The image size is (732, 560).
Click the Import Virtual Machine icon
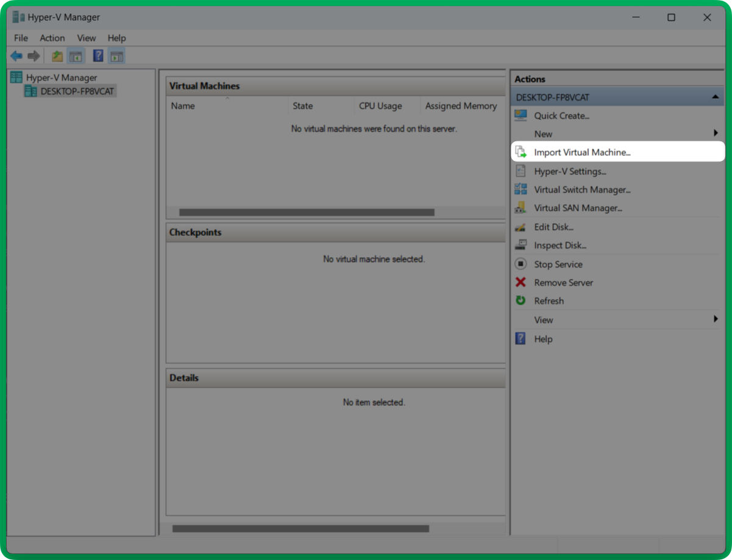tap(521, 152)
